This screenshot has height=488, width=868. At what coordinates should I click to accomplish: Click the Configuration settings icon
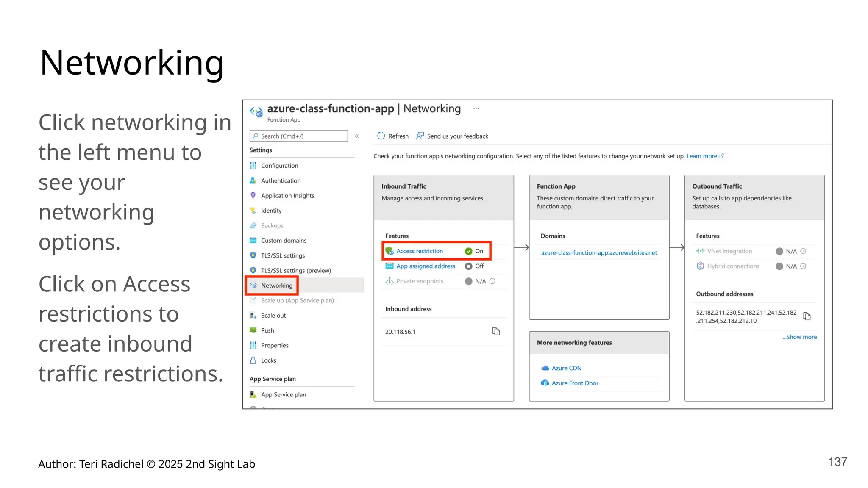pos(253,166)
